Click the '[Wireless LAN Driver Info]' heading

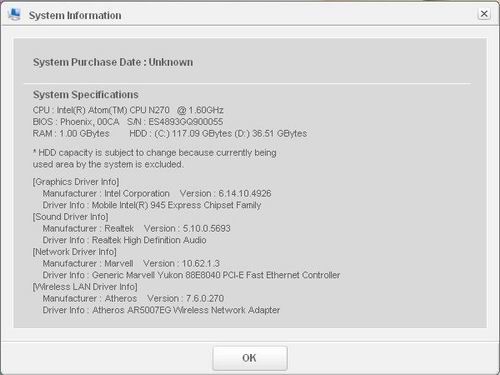click(85, 287)
